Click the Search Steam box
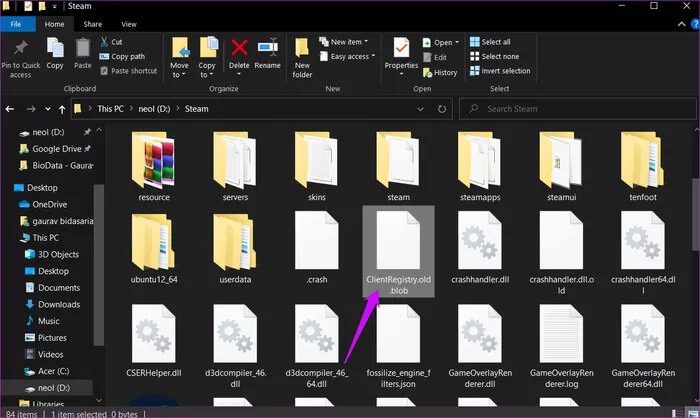700x418 pixels. point(577,109)
